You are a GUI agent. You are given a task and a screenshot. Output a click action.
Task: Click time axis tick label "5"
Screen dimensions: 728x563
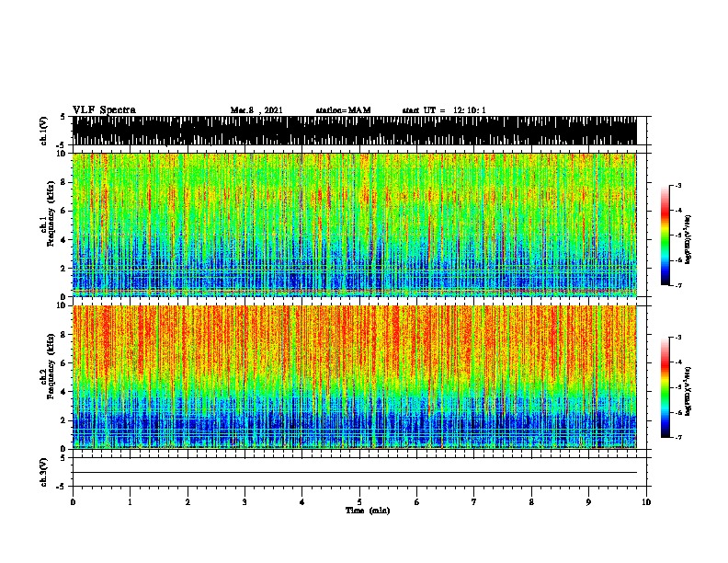(x=359, y=502)
